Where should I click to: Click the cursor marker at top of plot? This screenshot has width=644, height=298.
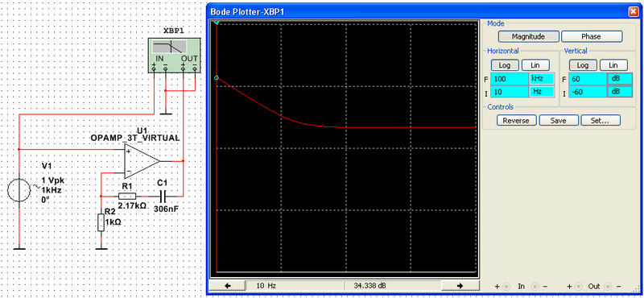(217, 23)
